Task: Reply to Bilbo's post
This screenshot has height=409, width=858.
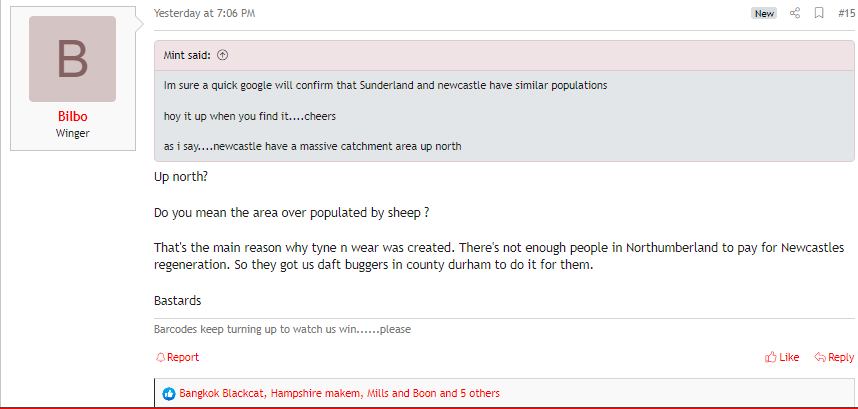Action: (x=834, y=358)
